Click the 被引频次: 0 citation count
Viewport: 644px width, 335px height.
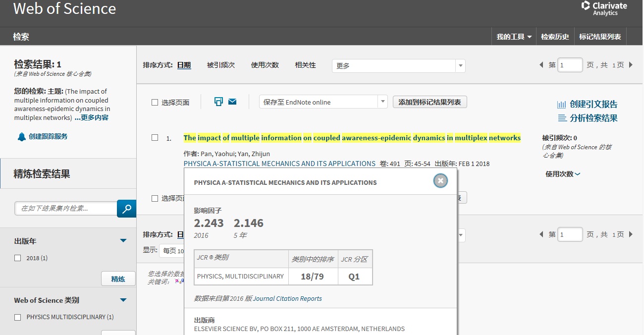(559, 138)
